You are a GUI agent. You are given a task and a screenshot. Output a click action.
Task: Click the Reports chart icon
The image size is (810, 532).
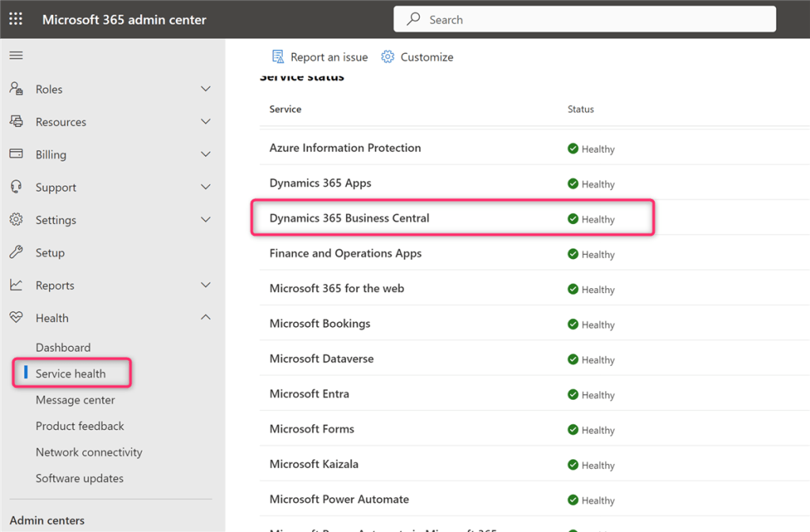[16, 285]
